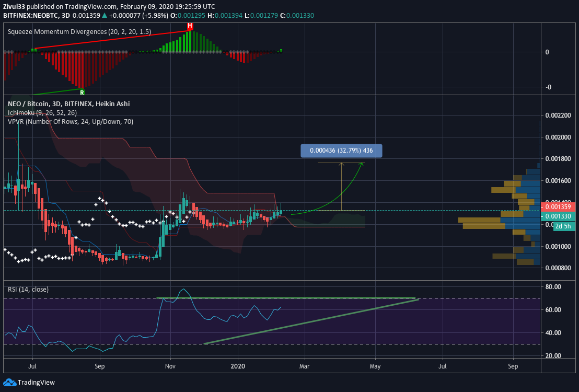Click the BITFINEX:NEOBTC, 3D symbol text
The width and height of the screenshot is (579, 392).
click(37, 16)
